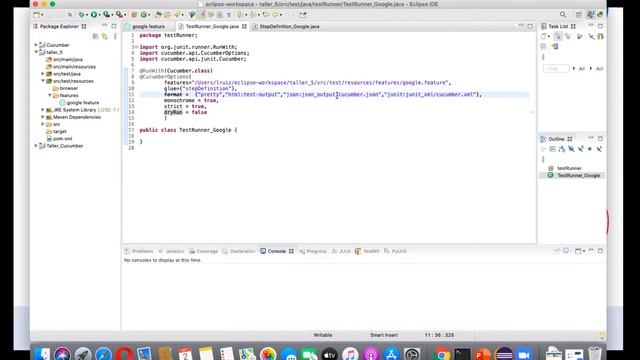
Task: Open the TestNG tab
Action: (x=367, y=251)
